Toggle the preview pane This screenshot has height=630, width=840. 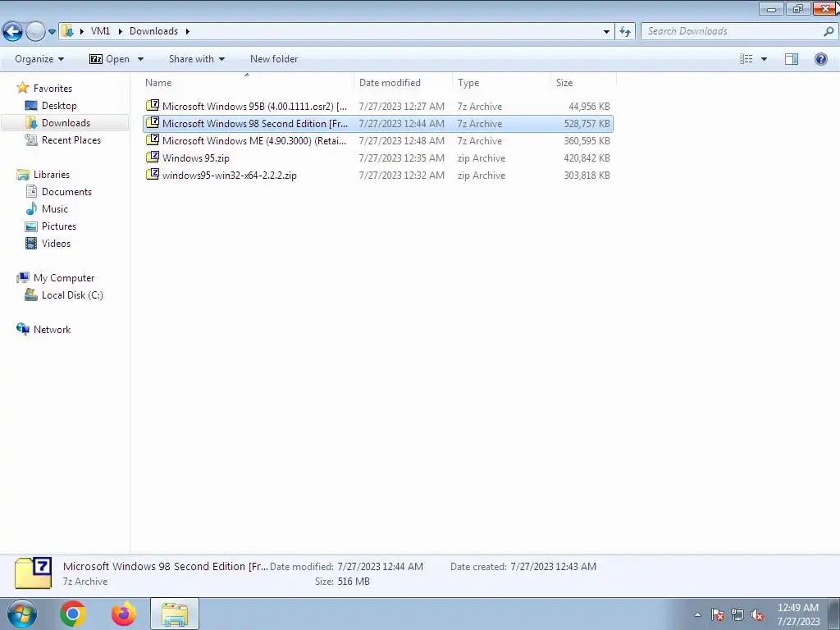(792, 59)
